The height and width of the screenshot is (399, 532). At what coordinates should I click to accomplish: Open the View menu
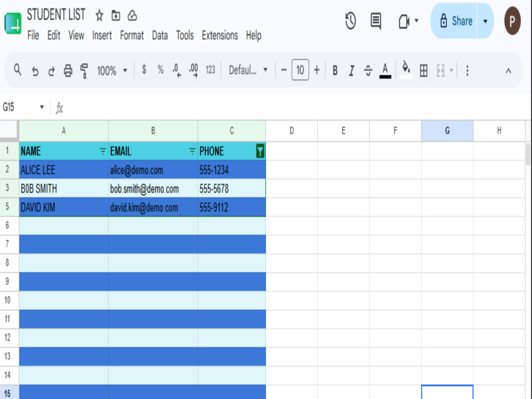coord(76,35)
